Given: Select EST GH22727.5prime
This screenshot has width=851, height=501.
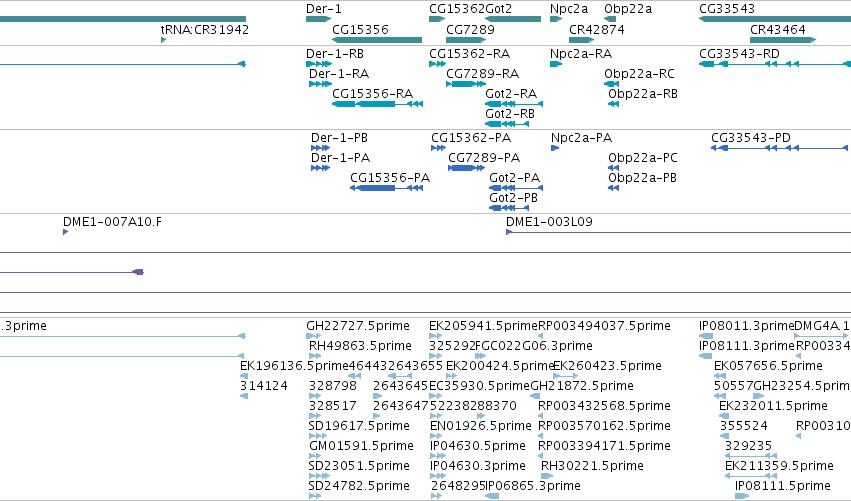Looking at the screenshot, I should [358, 326].
